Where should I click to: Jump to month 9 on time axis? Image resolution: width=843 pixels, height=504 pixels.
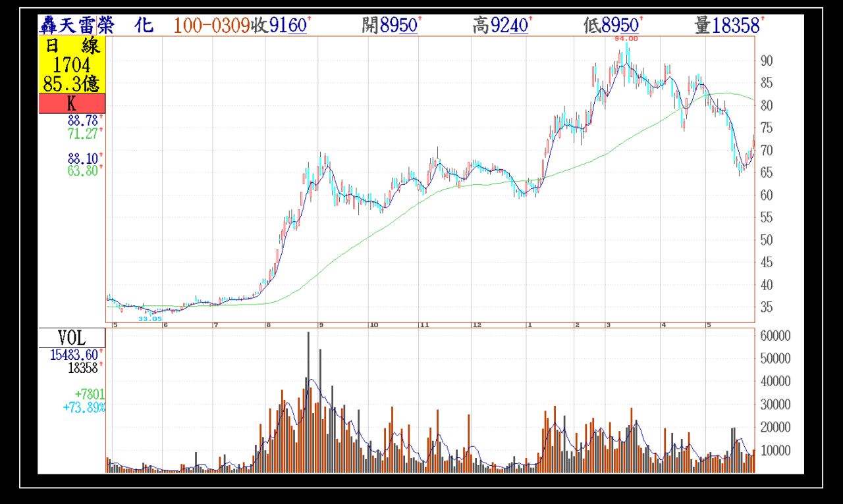(321, 325)
